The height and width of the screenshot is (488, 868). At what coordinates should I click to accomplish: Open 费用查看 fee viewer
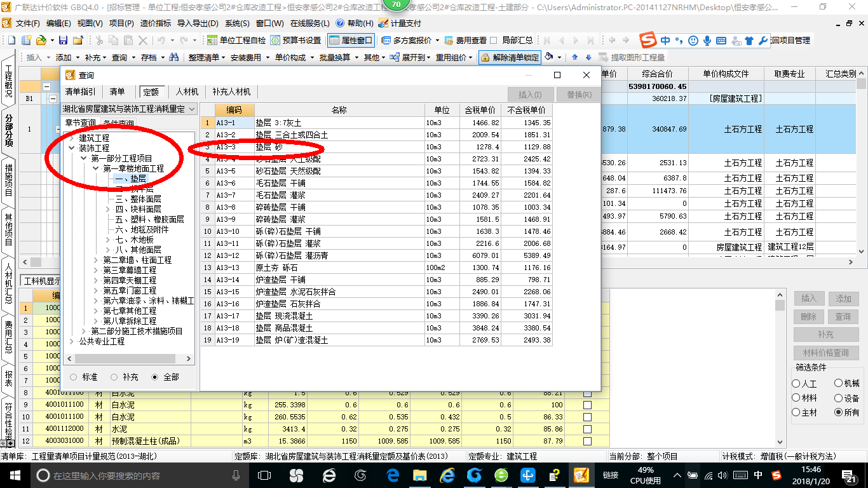pos(466,40)
